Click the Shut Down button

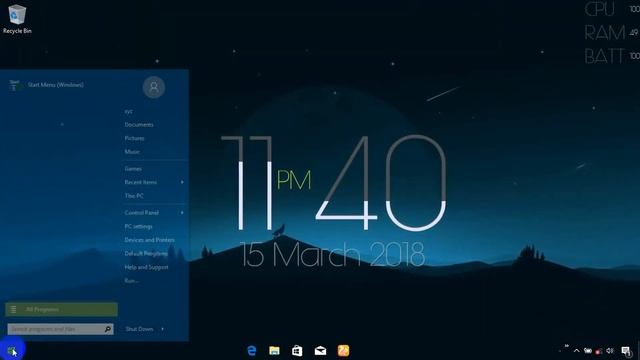coord(139,329)
